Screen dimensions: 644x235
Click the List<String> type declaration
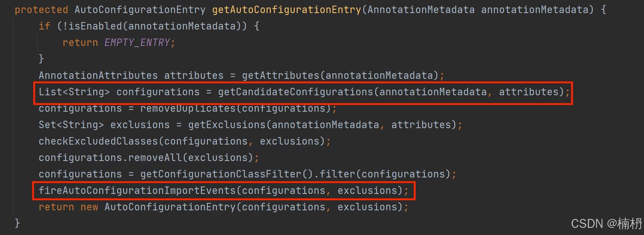74,92
